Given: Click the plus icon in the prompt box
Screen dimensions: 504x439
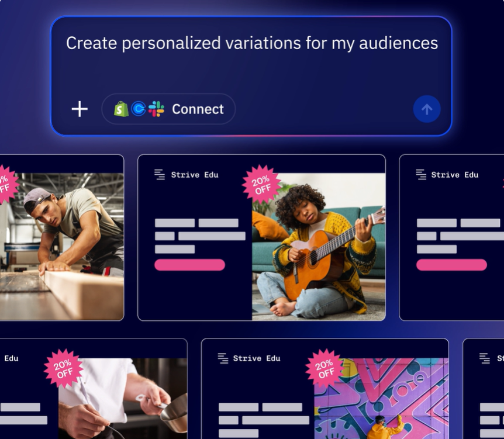Looking at the screenshot, I should [80, 109].
